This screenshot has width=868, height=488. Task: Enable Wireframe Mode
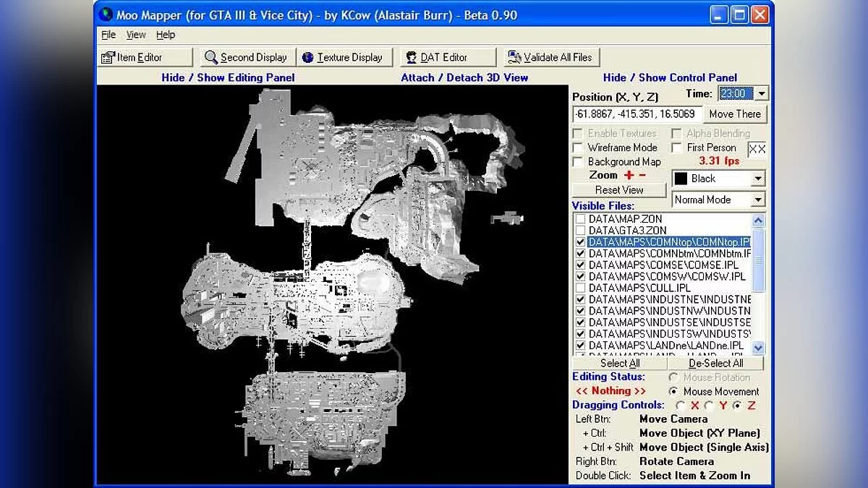[x=576, y=147]
